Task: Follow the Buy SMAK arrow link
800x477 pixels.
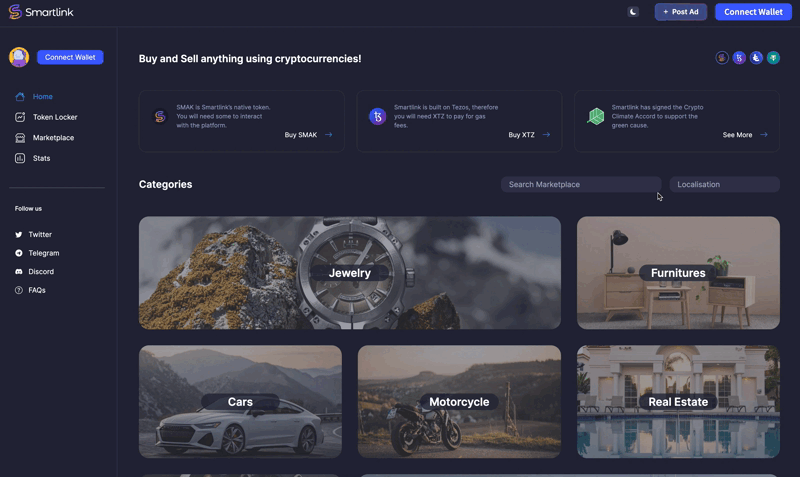Action: coord(308,135)
